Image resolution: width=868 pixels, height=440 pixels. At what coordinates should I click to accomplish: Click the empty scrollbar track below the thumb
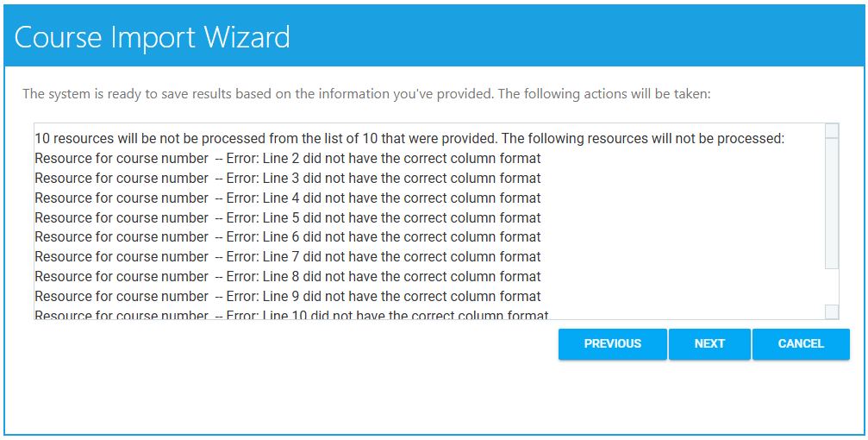(x=832, y=286)
